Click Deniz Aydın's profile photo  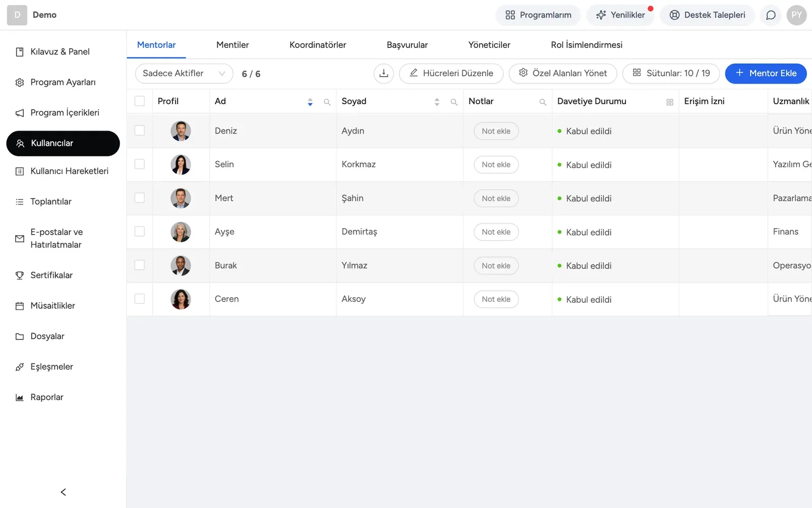[181, 131]
